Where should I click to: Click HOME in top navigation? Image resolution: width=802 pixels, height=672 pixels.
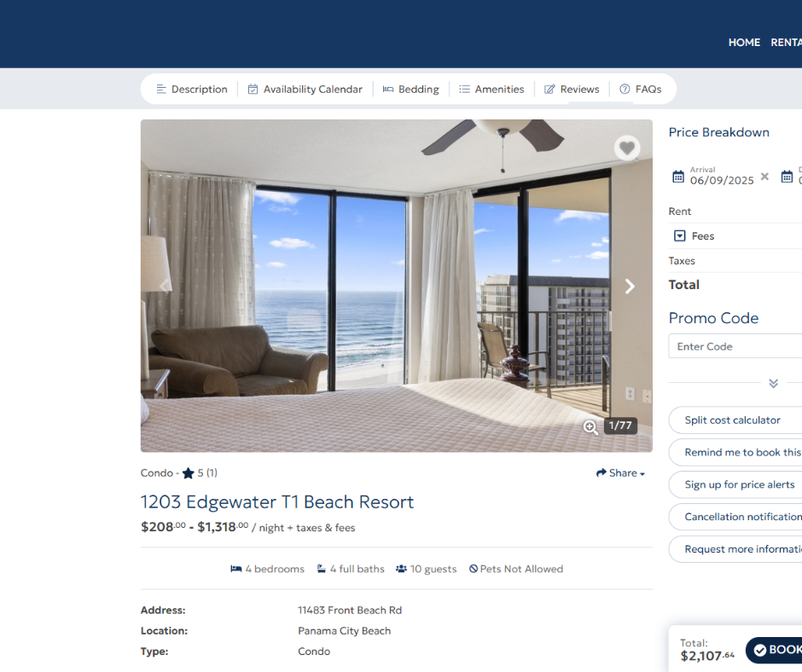tap(744, 43)
